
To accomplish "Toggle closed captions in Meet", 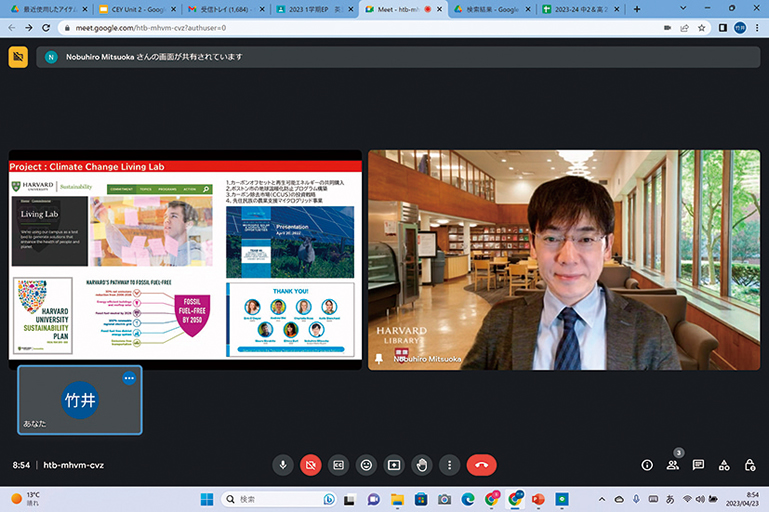I will (338, 465).
